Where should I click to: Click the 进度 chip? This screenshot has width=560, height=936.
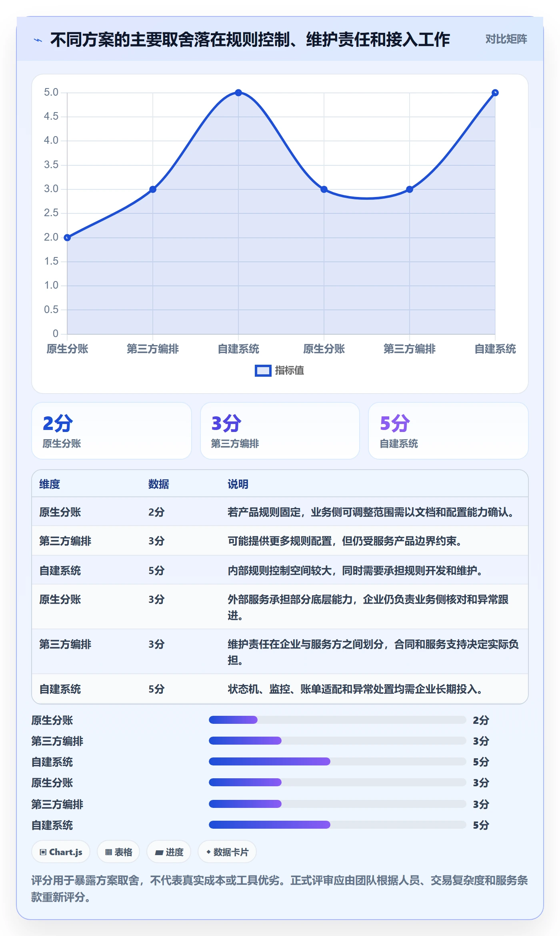pos(169,852)
